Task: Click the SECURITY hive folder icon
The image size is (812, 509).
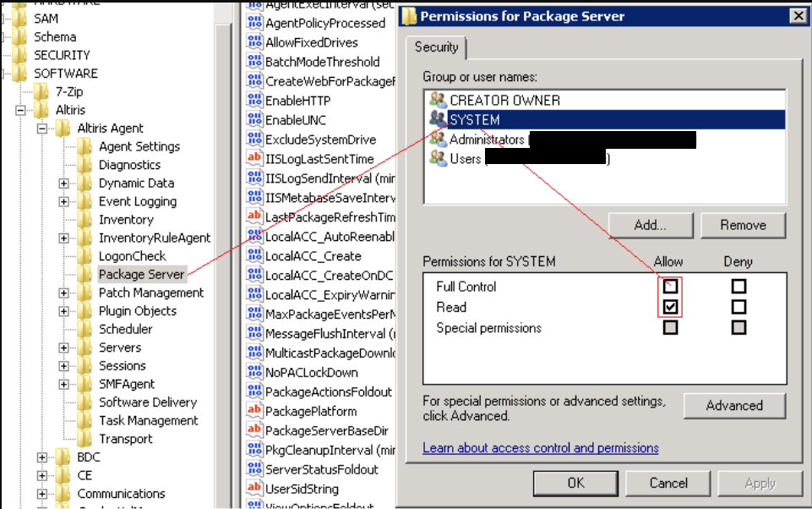Action: (x=19, y=55)
